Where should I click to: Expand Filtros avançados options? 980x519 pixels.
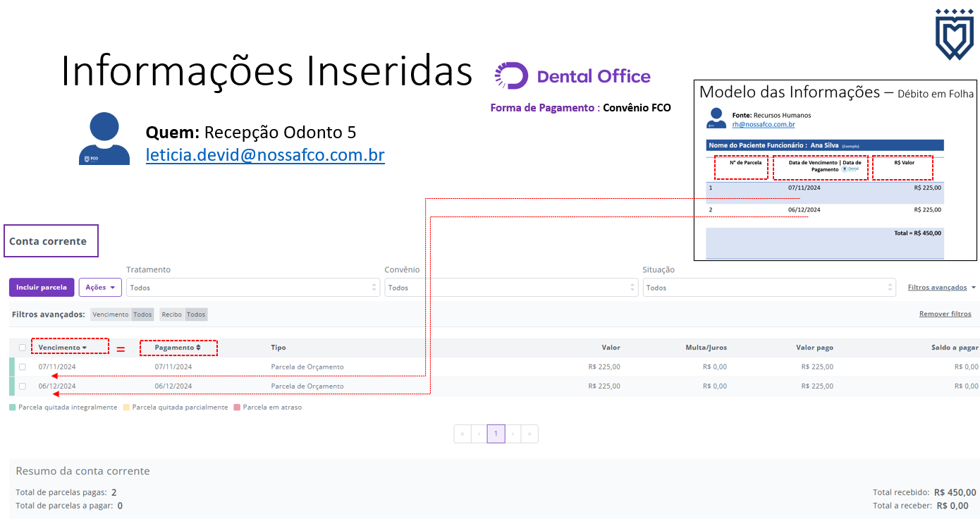pyautogui.click(x=941, y=288)
